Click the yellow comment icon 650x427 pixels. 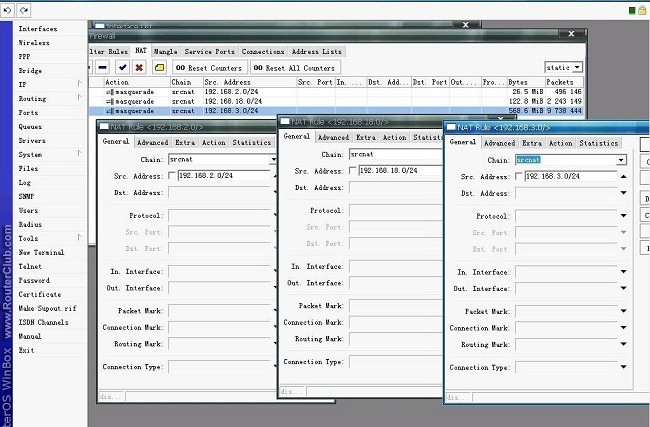(x=159, y=67)
